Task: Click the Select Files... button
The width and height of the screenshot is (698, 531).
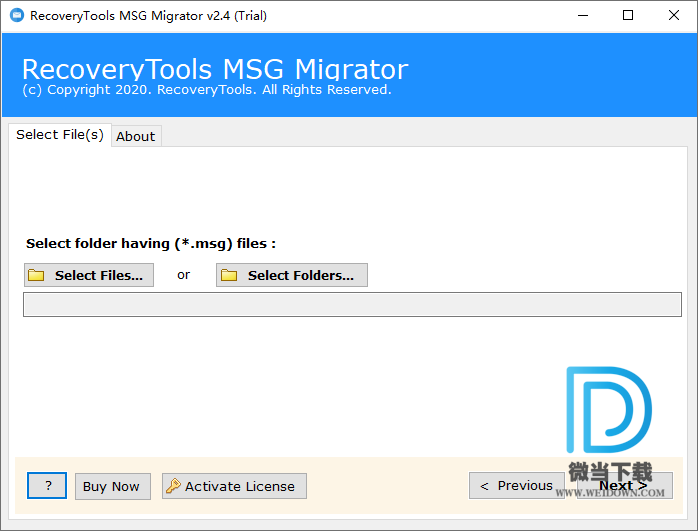Action: pyautogui.click(x=89, y=275)
